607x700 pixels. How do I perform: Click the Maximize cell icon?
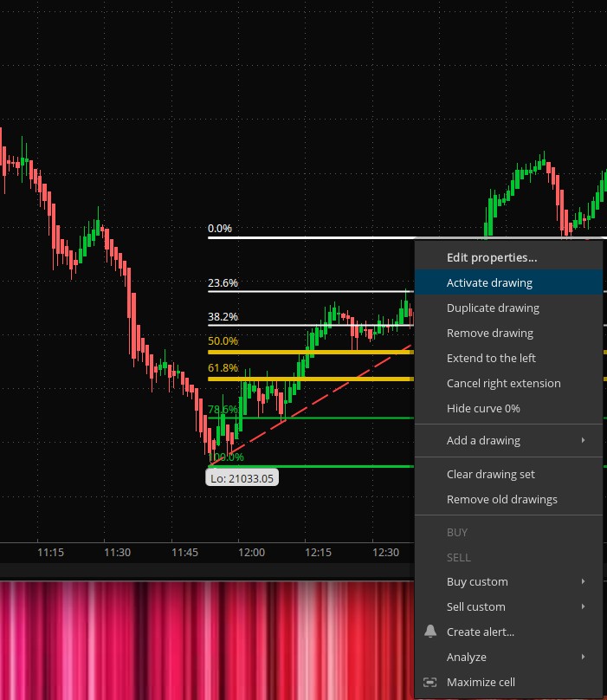tap(429, 682)
